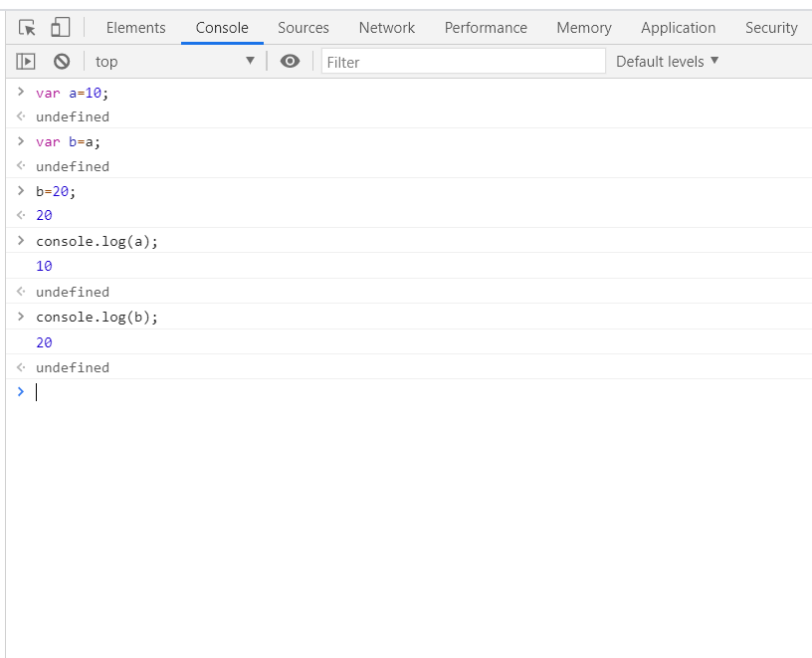This screenshot has width=812, height=658.
Task: Select the logged value 10
Action: [42, 266]
